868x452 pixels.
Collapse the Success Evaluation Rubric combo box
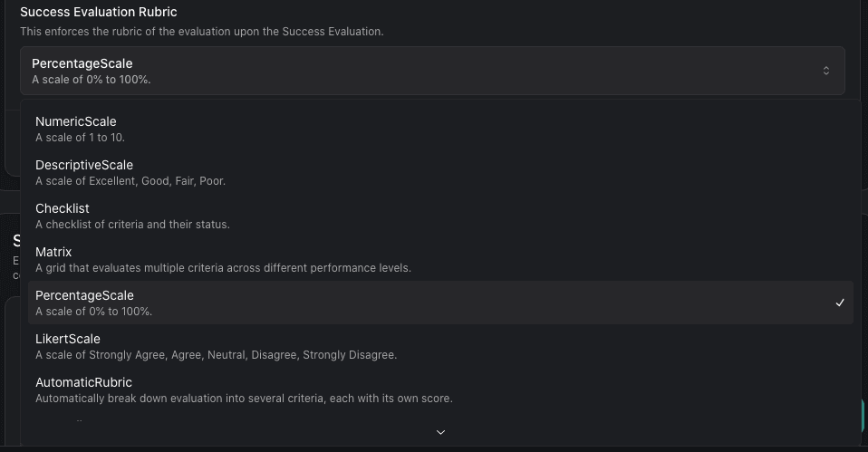point(432,71)
